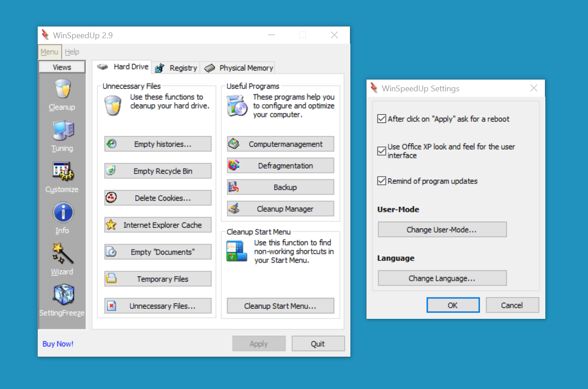Click the WinSpeedUp main title bar icon
The image size is (588, 389).
click(x=45, y=35)
